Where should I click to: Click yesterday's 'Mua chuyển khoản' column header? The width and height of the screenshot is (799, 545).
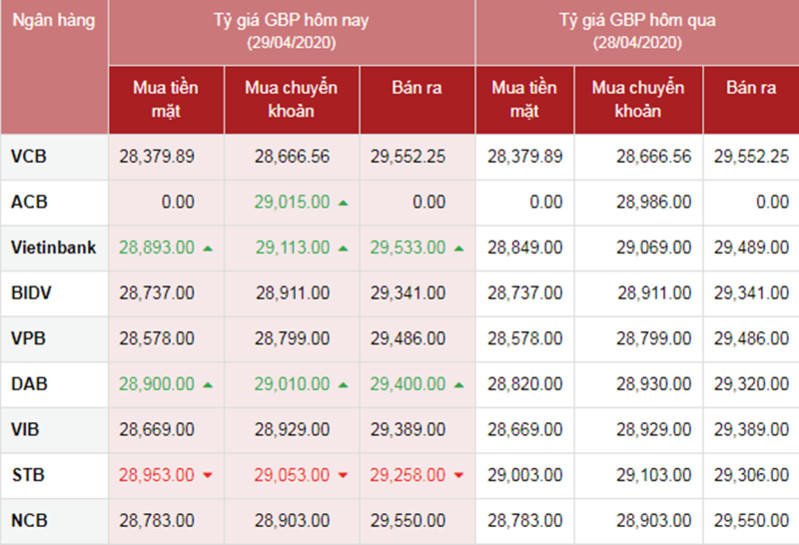[x=637, y=98]
